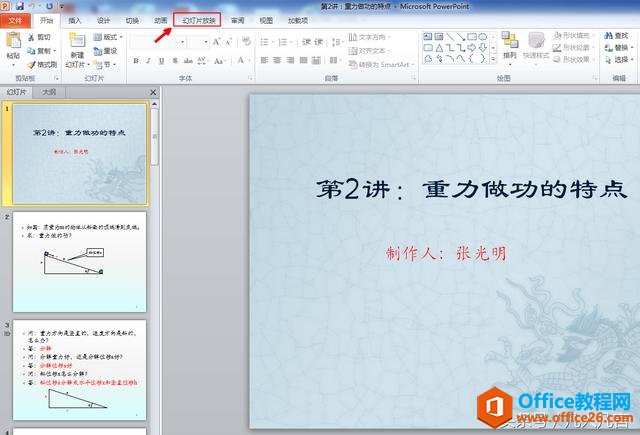Select slide 2 thumbnail in the slide pane

pos(79,261)
